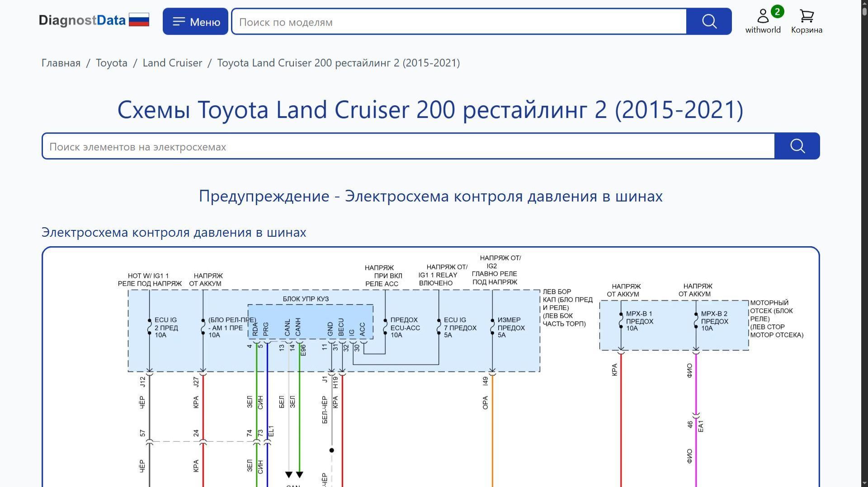This screenshot has width=868, height=487.
Task: Open the Меню button
Action: [x=195, y=21]
